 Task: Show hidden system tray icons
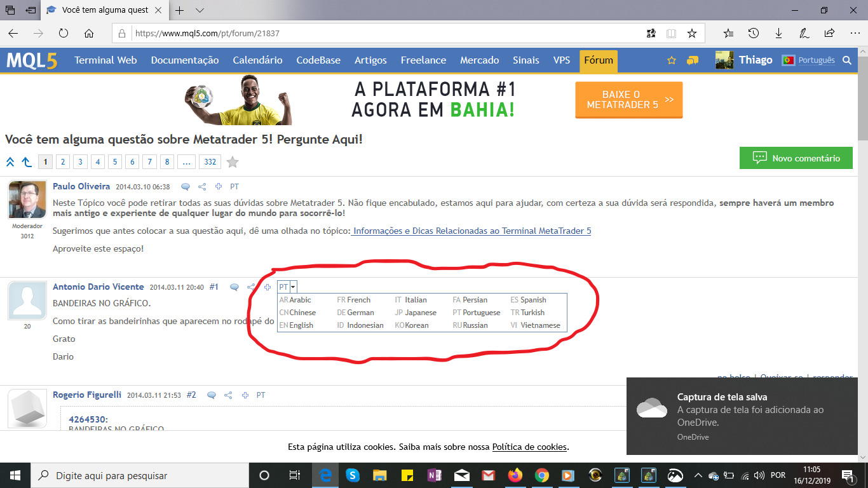(698, 475)
